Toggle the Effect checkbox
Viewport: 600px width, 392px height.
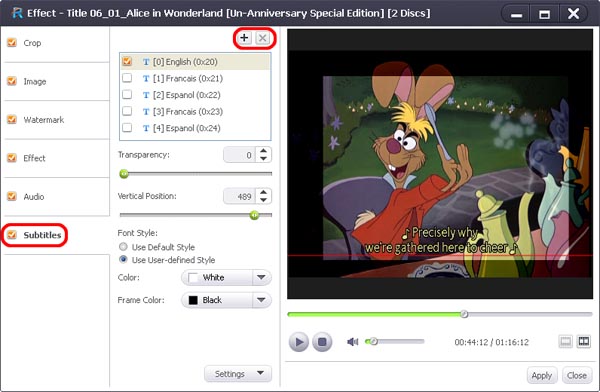[x=12, y=158]
